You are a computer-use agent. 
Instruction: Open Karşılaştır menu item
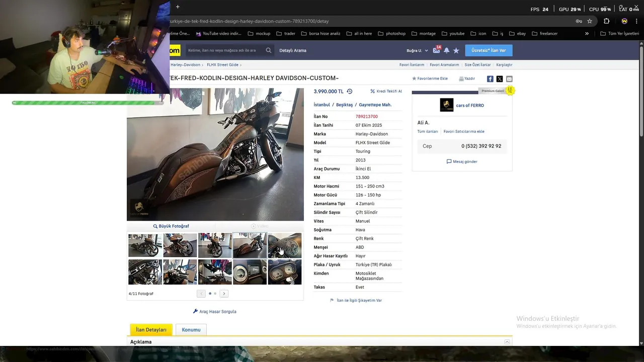coord(504,65)
